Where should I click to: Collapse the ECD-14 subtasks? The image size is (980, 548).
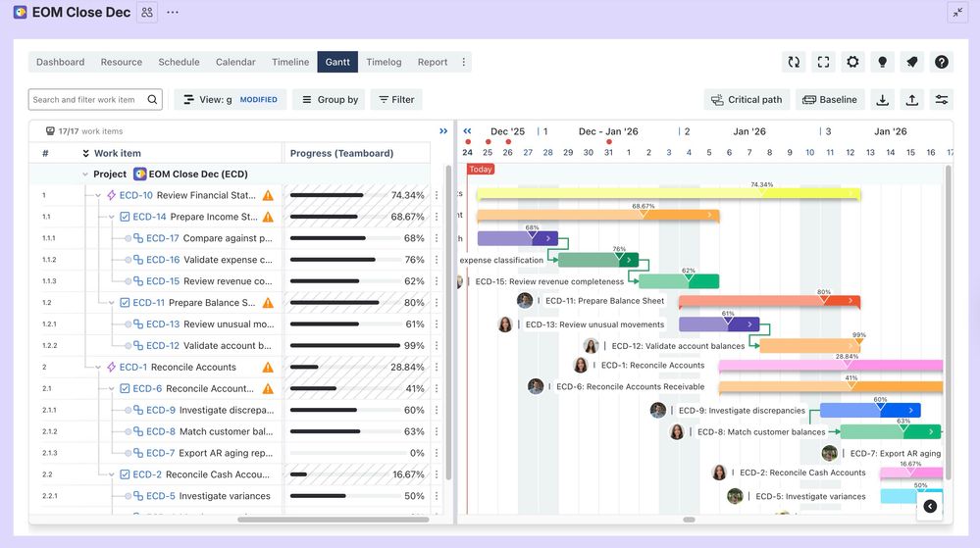click(x=111, y=217)
